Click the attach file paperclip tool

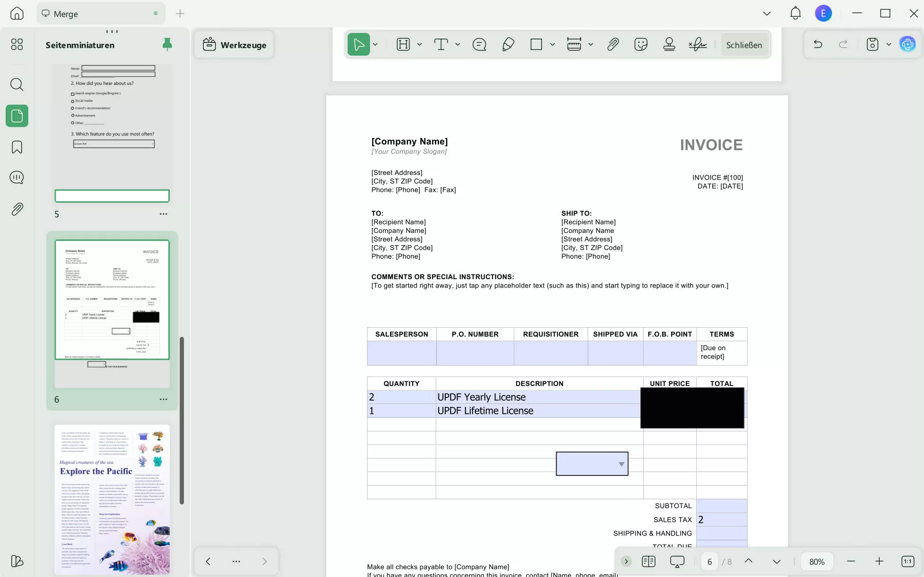pos(613,45)
